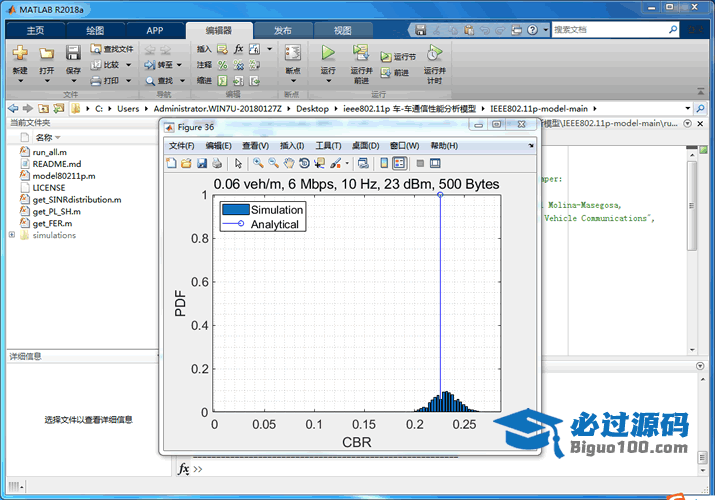Click the navigate back arrow icon
The height and width of the screenshot is (500, 715).
click(13, 108)
